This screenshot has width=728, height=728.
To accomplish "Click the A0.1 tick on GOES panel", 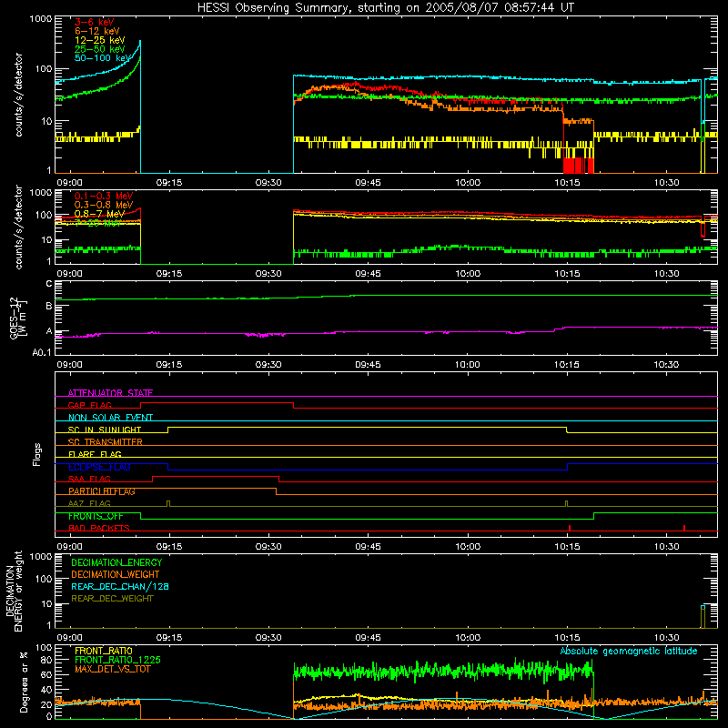I will [x=42, y=352].
